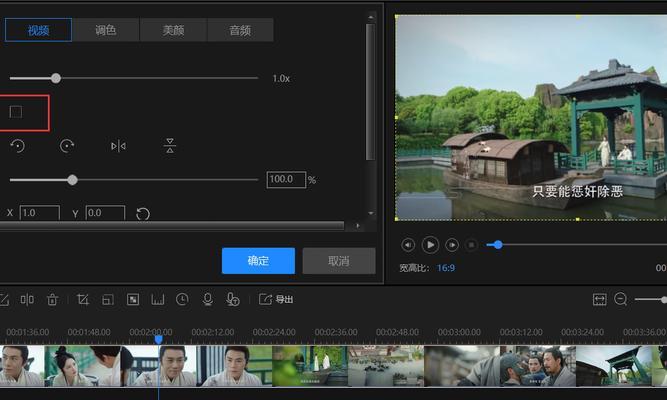Delete the selected clip
This screenshot has width=667, height=400.
[52, 300]
